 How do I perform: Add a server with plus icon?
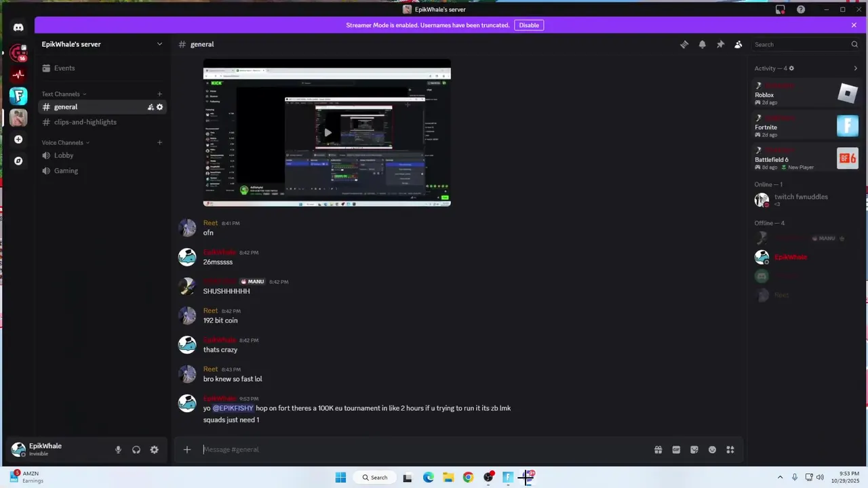[18, 139]
